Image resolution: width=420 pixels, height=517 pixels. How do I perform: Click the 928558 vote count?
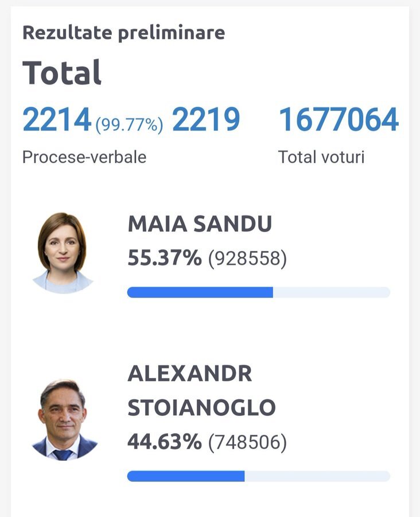tap(247, 260)
